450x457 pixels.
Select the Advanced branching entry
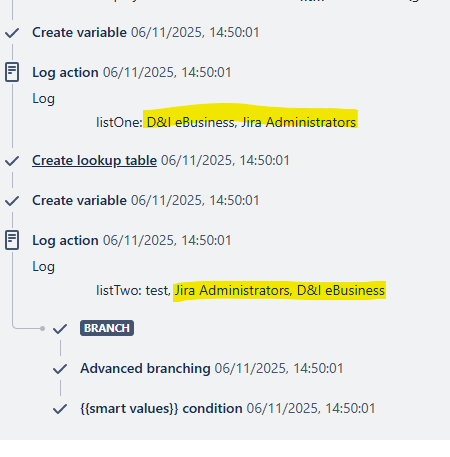(145, 368)
